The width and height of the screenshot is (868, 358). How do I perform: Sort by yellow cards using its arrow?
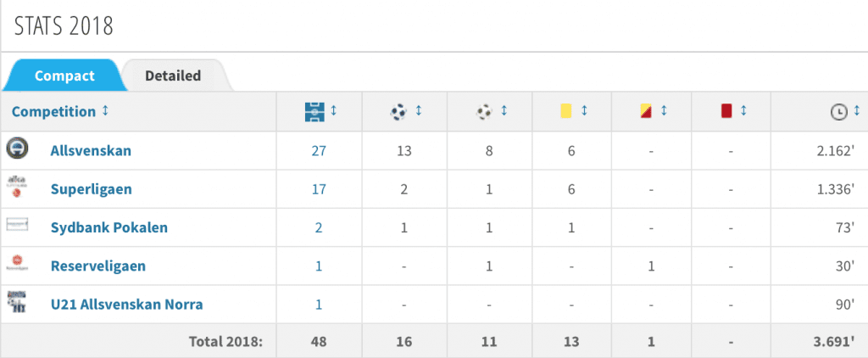tap(583, 111)
